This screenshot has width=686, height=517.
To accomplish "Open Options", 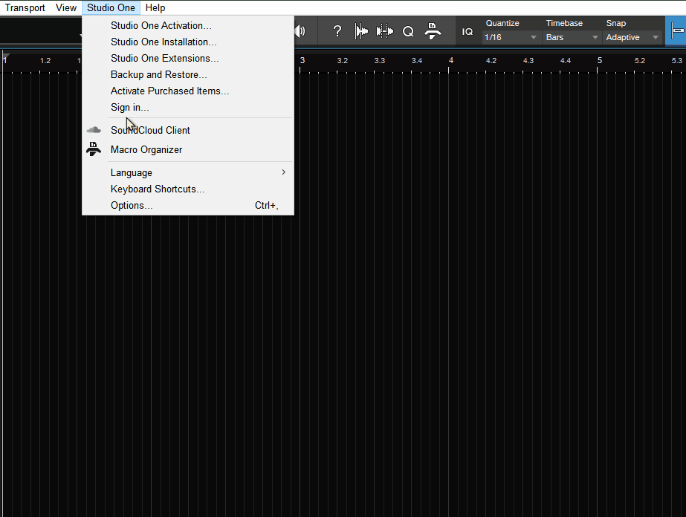I will [x=188, y=206].
